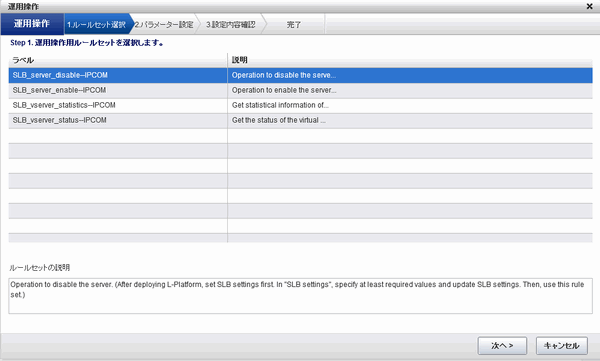This screenshot has width=600, height=361.
Task: Click the Step 1 instruction text
Action: tap(87, 43)
